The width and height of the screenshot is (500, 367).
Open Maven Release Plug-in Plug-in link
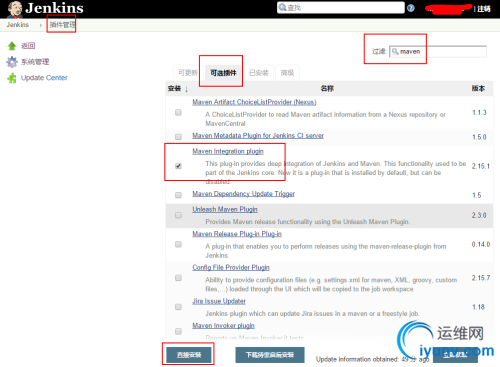coord(237,234)
